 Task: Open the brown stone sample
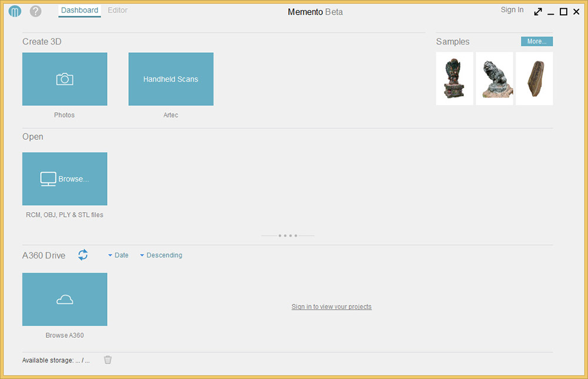(x=534, y=79)
